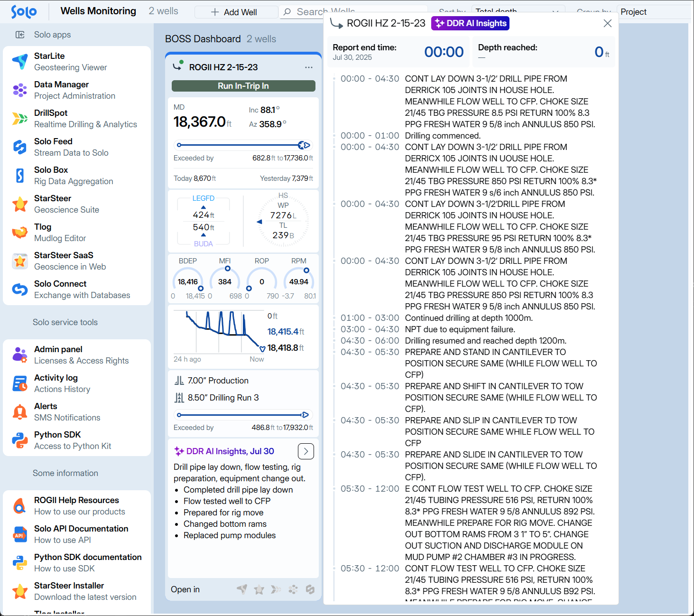The width and height of the screenshot is (694, 616).
Task: Open Activity log Actions History
Action: [x=77, y=383]
